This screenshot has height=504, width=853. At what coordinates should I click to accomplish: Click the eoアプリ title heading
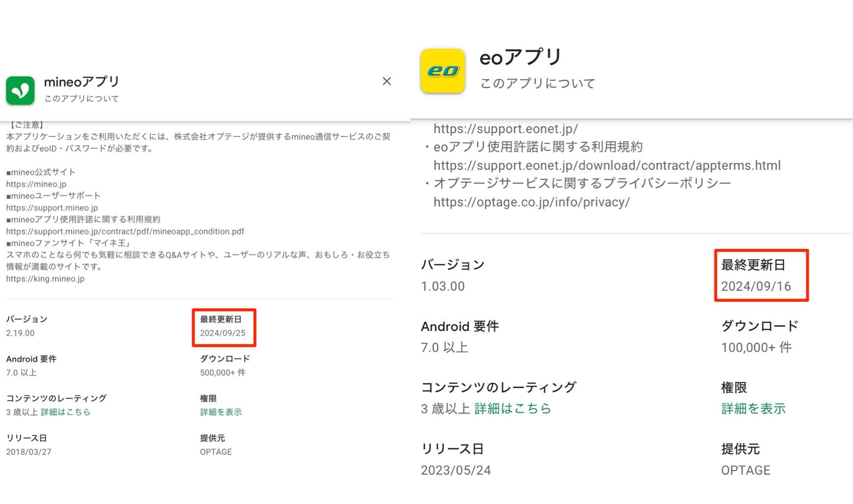tap(520, 57)
